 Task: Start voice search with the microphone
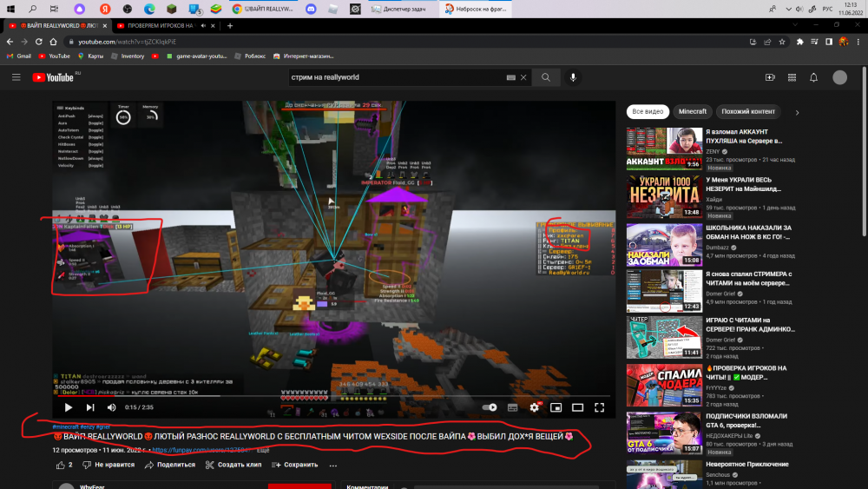[573, 77]
